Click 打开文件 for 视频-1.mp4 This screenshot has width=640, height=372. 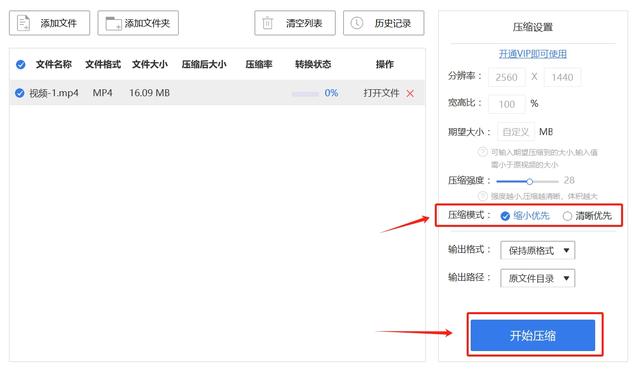(x=381, y=93)
